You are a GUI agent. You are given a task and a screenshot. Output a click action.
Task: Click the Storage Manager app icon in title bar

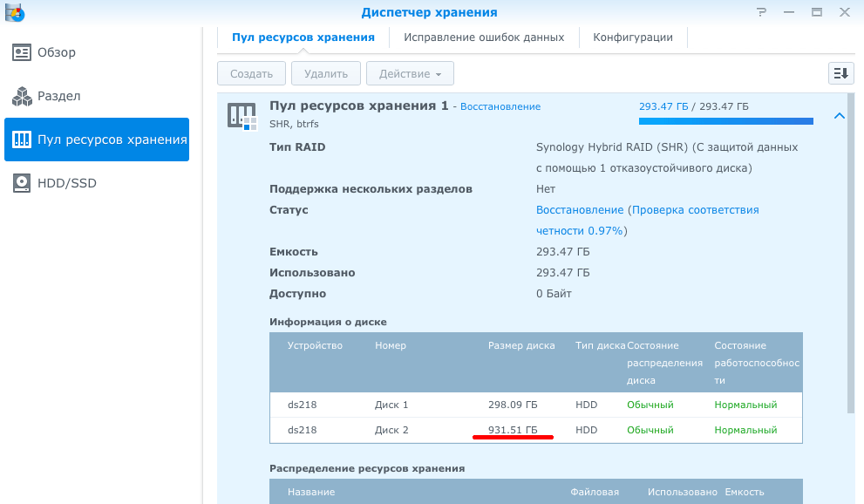pos(14,13)
